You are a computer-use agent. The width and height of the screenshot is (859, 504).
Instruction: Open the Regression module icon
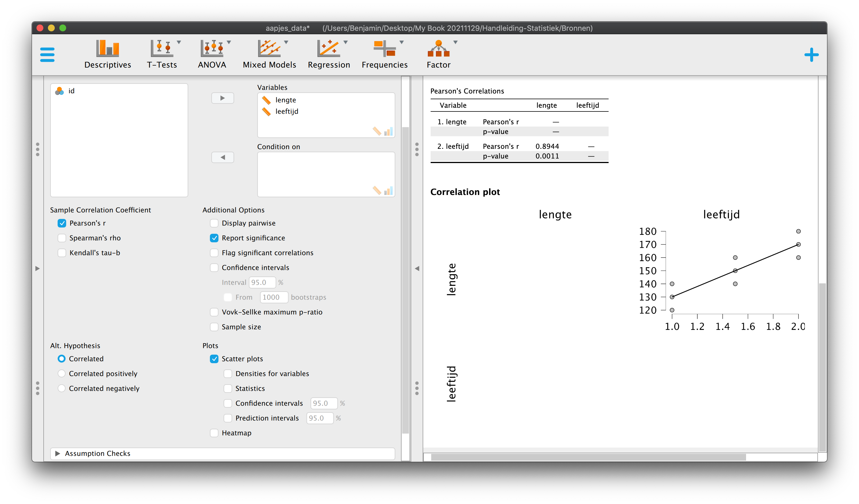pos(328,48)
